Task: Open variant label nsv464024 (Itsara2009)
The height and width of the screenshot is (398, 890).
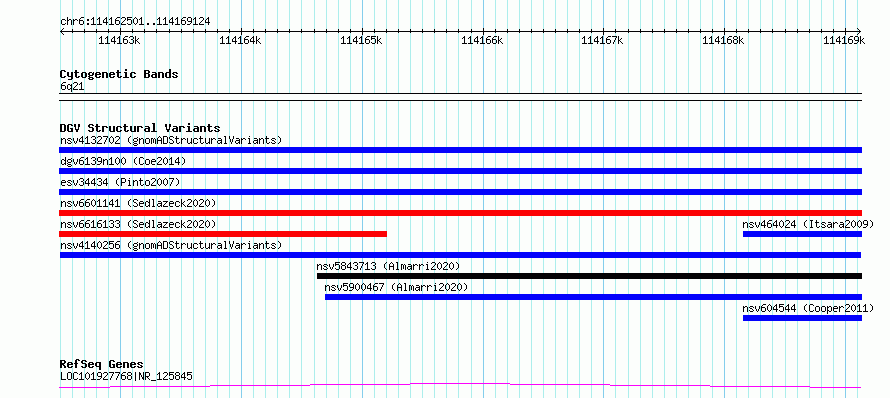Action: 808,224
